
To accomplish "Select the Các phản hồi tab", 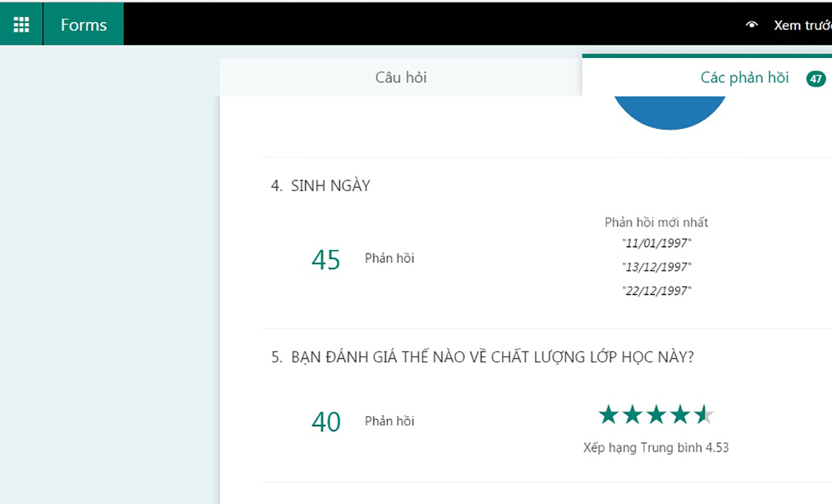I will (x=744, y=78).
